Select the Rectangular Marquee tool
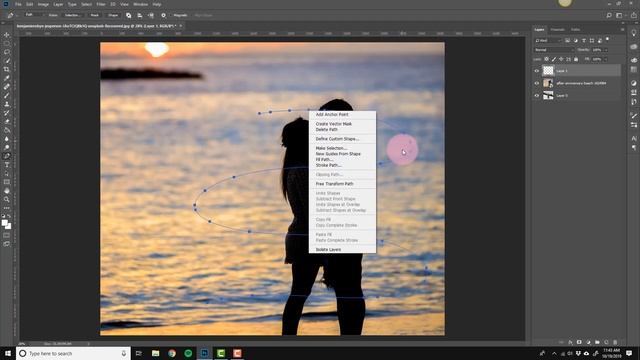This screenshot has width=640, height=360. (x=7, y=44)
